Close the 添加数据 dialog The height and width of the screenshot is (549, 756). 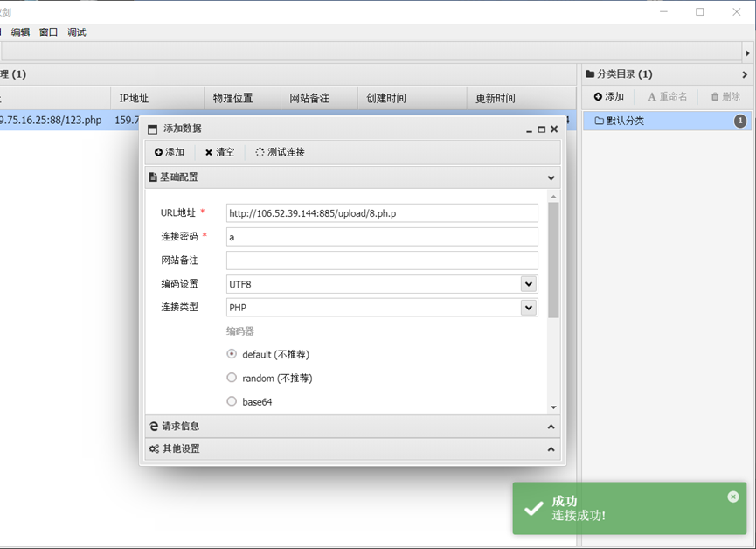click(x=554, y=129)
